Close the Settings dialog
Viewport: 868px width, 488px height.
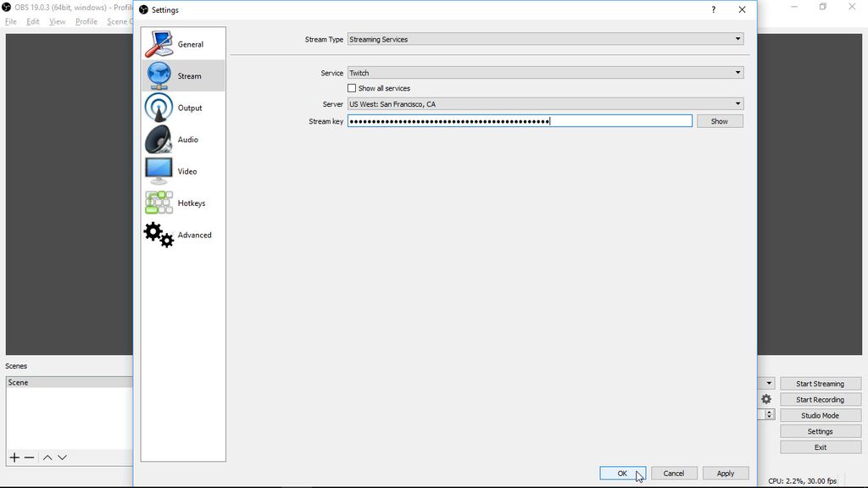click(x=742, y=9)
